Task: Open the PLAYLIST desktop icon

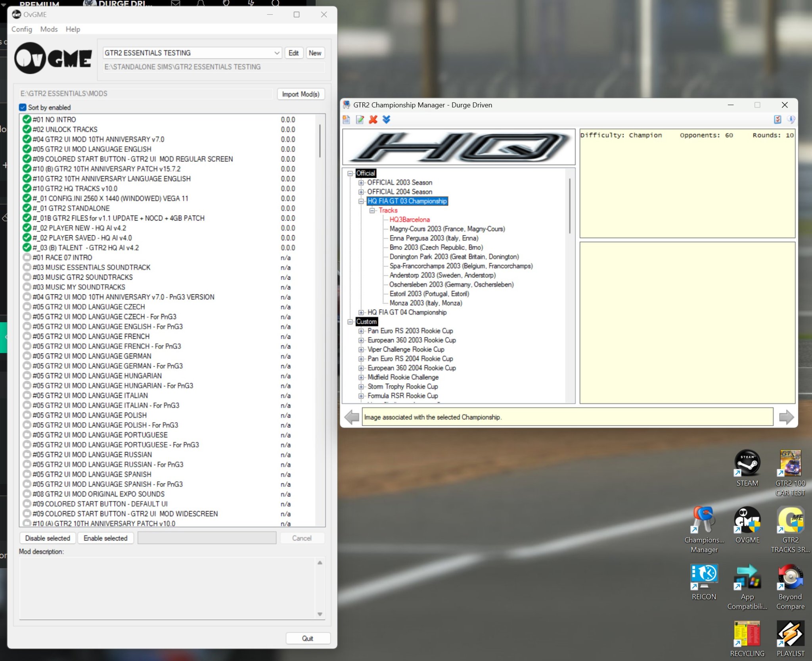Action: tap(790, 639)
